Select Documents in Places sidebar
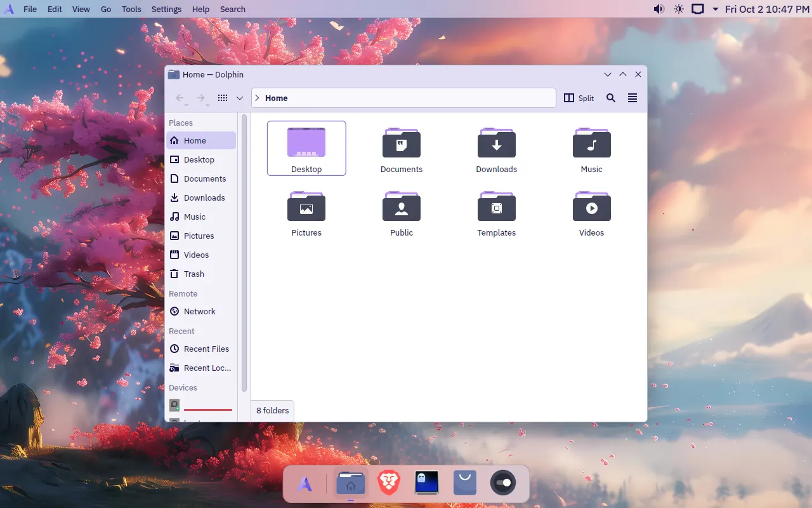Screen dimensions: 812x508 click(201, 178)
